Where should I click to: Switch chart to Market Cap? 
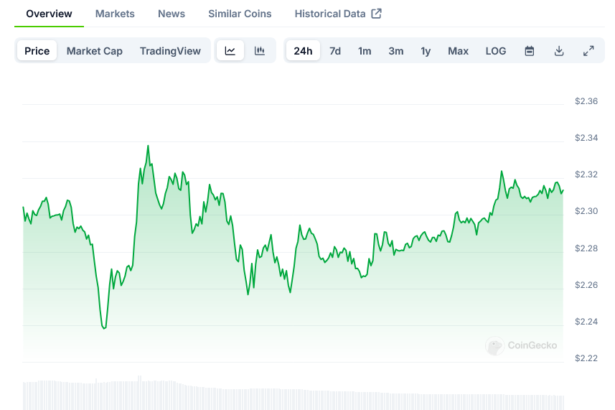click(95, 51)
